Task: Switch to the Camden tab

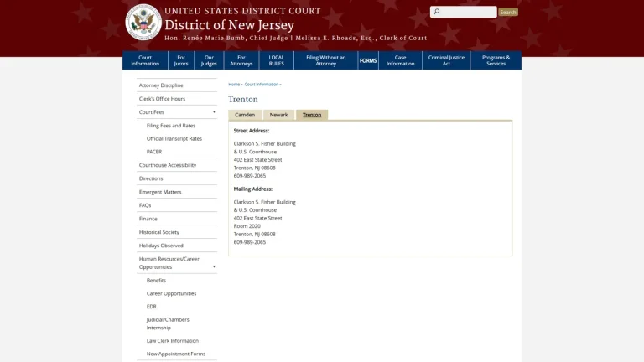Action: tap(245, 115)
